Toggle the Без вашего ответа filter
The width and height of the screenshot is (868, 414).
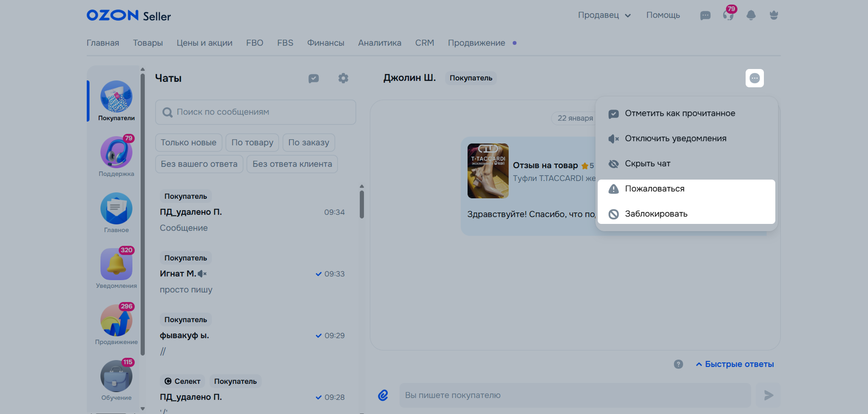coord(199,164)
